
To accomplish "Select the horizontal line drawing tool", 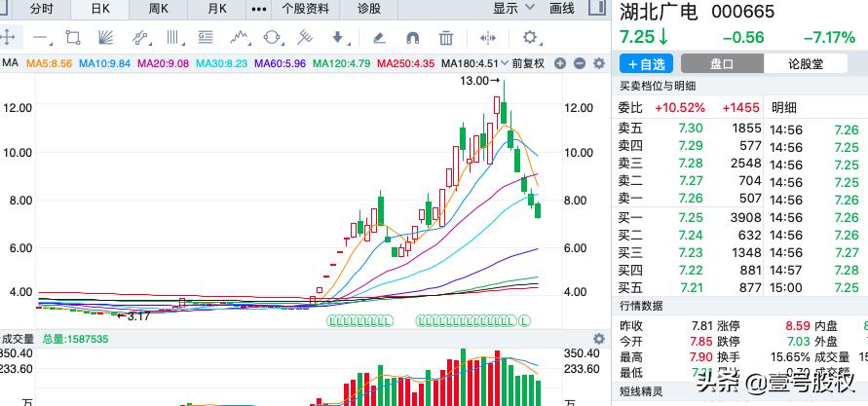I will [x=41, y=38].
